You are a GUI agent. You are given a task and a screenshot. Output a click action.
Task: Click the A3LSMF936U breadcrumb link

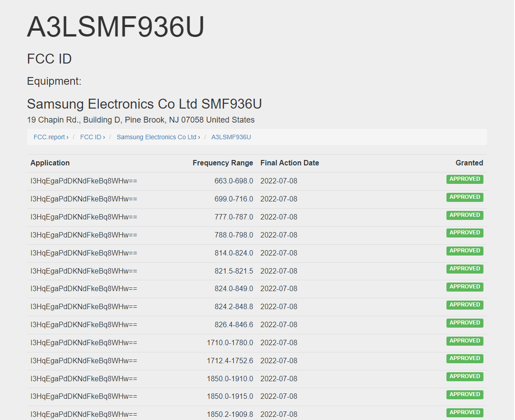pos(231,137)
